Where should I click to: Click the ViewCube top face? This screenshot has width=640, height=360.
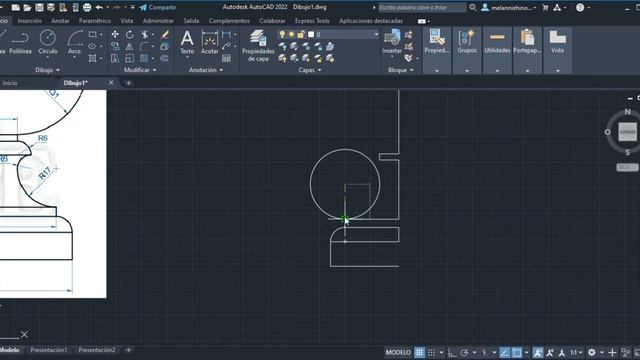click(x=627, y=132)
